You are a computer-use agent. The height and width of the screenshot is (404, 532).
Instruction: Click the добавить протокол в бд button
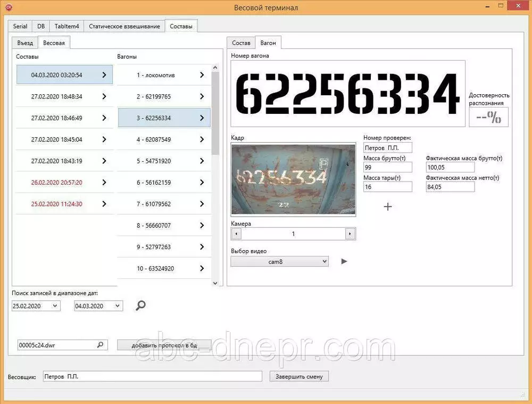coord(164,345)
